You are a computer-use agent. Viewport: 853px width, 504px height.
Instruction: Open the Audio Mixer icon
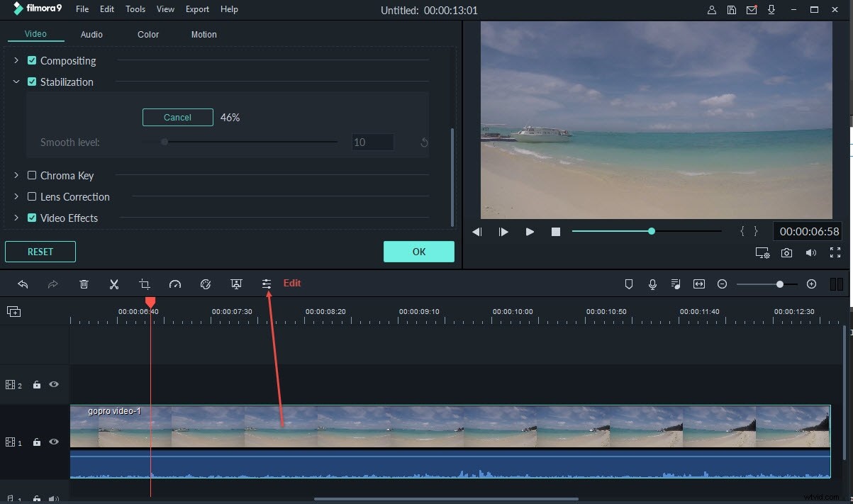pyautogui.click(x=676, y=284)
